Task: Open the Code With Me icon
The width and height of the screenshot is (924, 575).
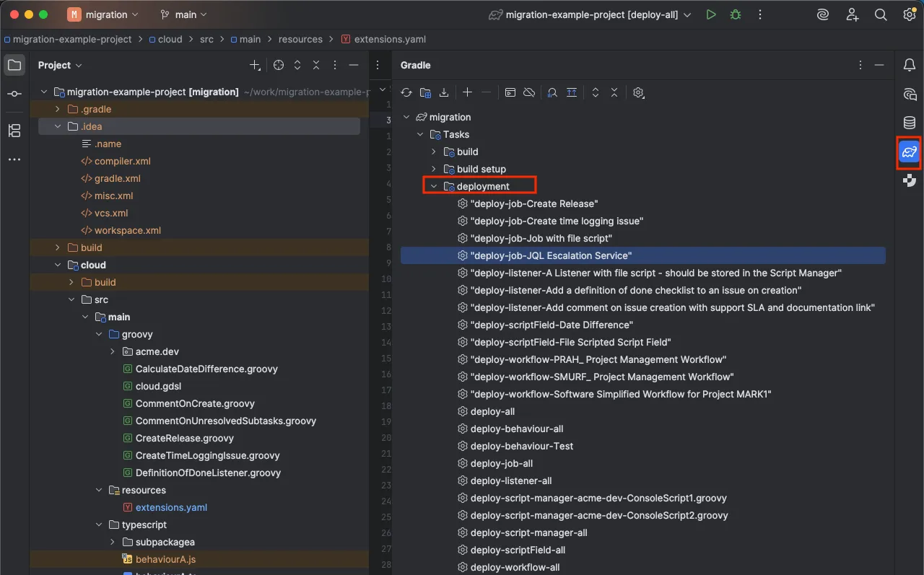Action: [823, 14]
